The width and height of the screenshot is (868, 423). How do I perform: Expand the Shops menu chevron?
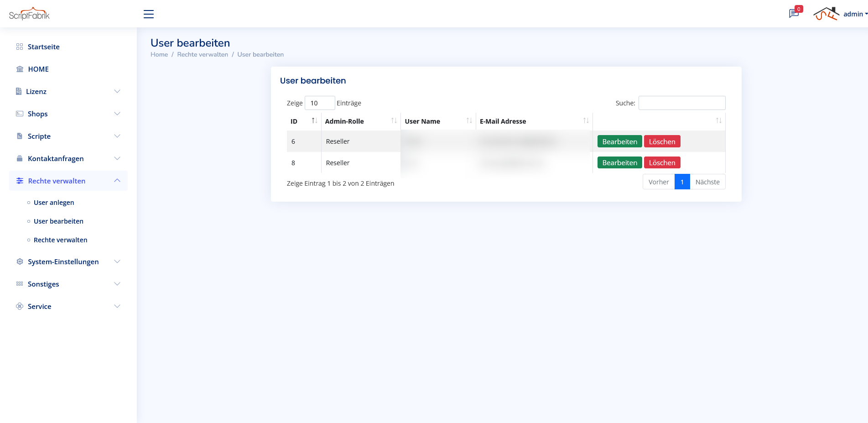pos(117,114)
